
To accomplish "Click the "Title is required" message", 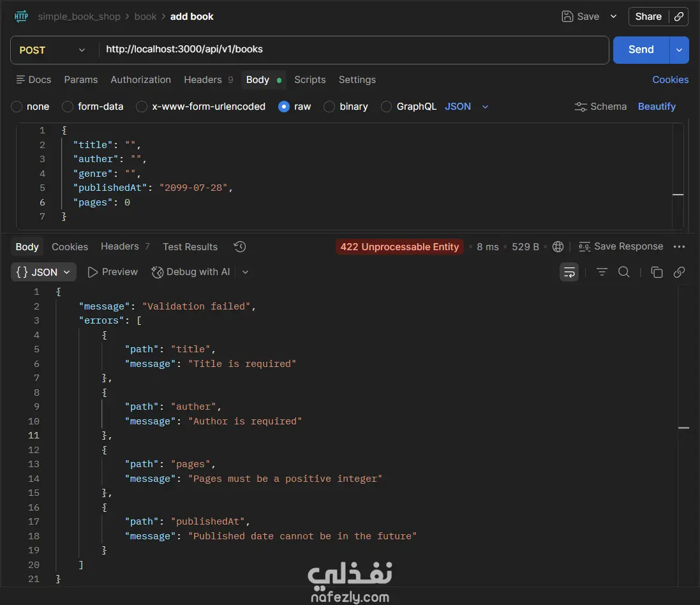I will click(x=242, y=363).
